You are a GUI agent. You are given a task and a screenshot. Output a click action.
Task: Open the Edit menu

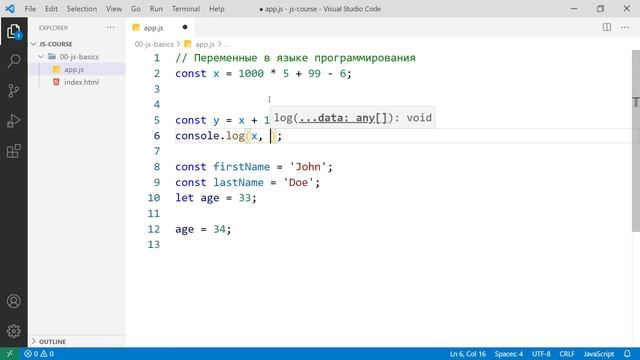51,9
